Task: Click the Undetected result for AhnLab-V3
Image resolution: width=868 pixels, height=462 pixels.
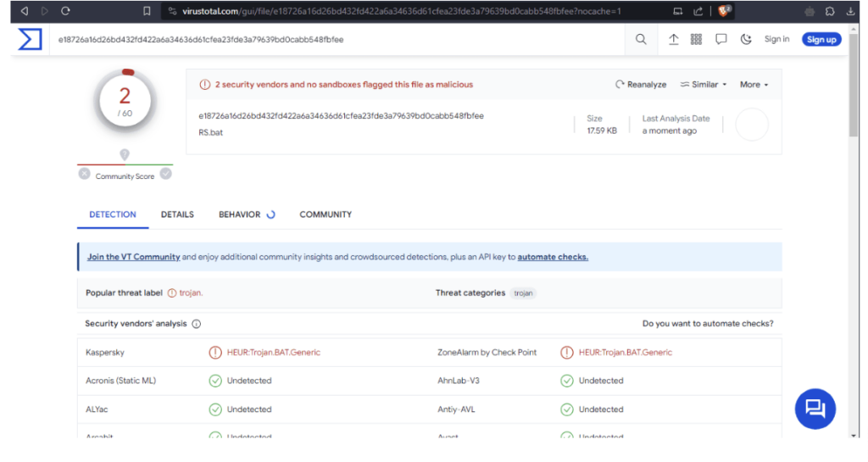Action: click(x=601, y=381)
